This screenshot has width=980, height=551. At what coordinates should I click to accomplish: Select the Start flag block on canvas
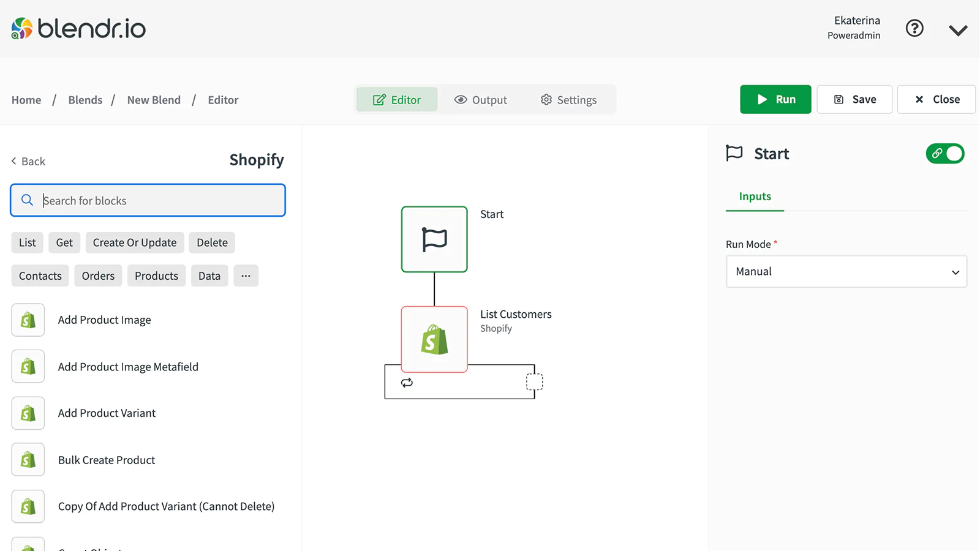click(434, 239)
